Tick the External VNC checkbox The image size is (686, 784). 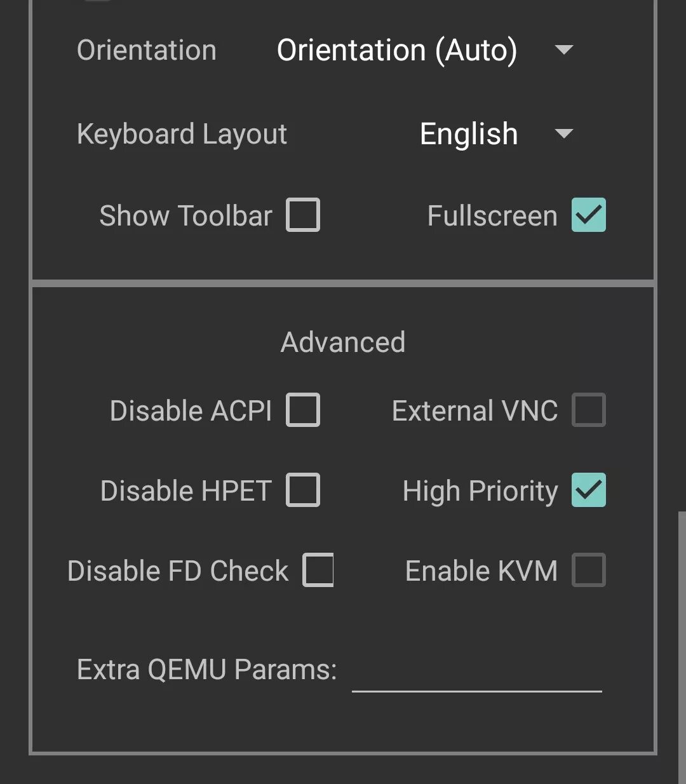[x=588, y=410]
